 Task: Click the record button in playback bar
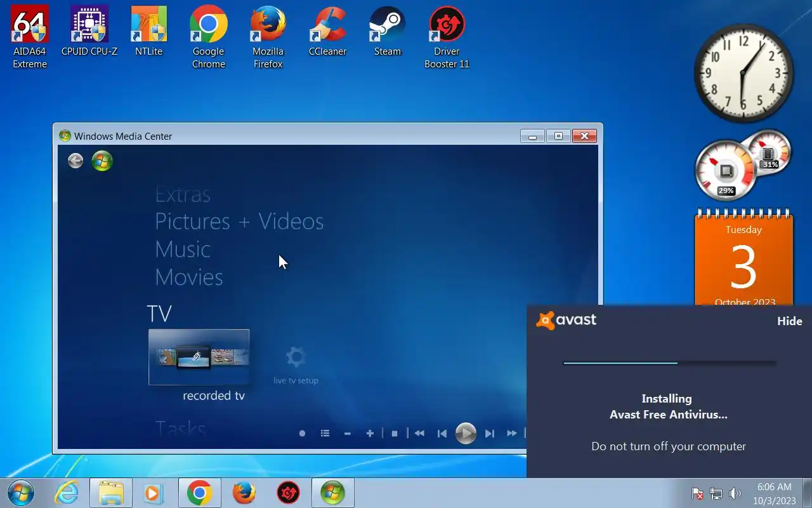click(x=302, y=434)
